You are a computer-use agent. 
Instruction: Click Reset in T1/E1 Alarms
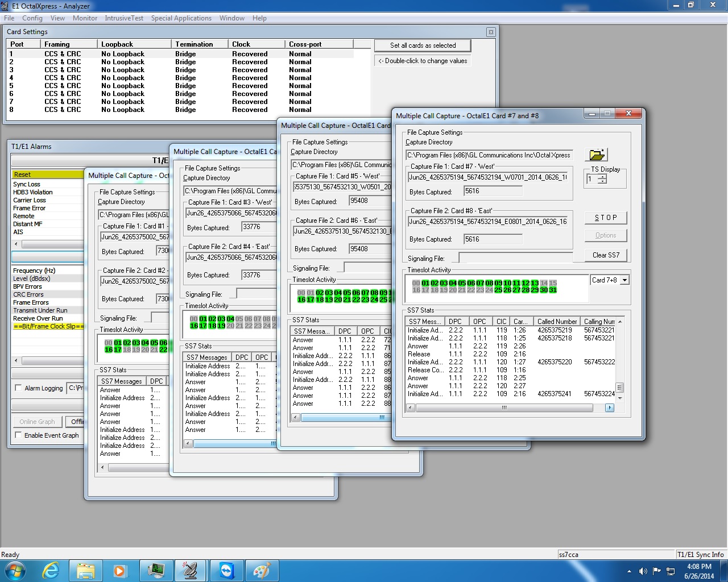(48, 174)
